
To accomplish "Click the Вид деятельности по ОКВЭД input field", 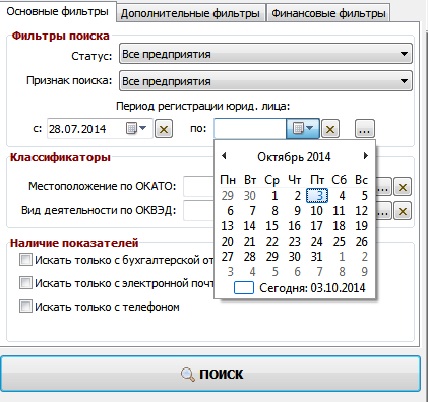I will (199, 211).
